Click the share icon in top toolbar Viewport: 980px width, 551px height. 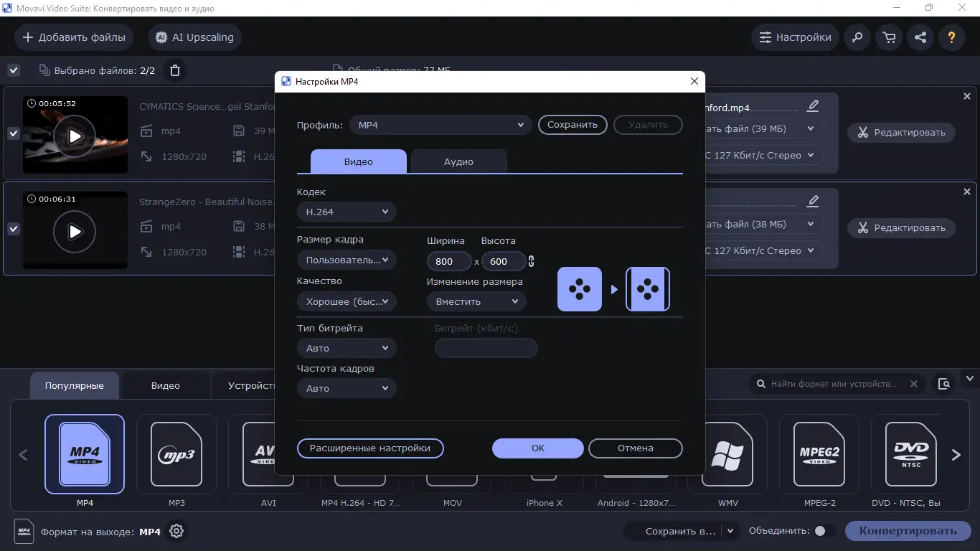click(920, 37)
